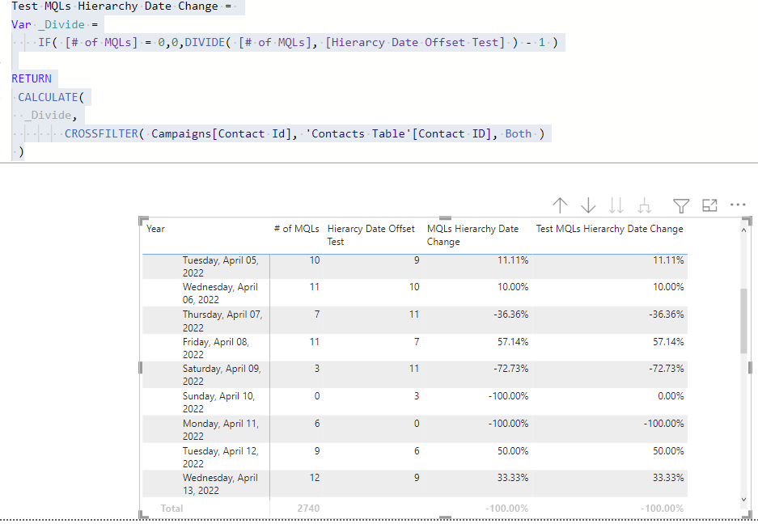Image resolution: width=758 pixels, height=532 pixels.
Task: Click Test column 10.00% for April 06
Action: tap(668, 287)
